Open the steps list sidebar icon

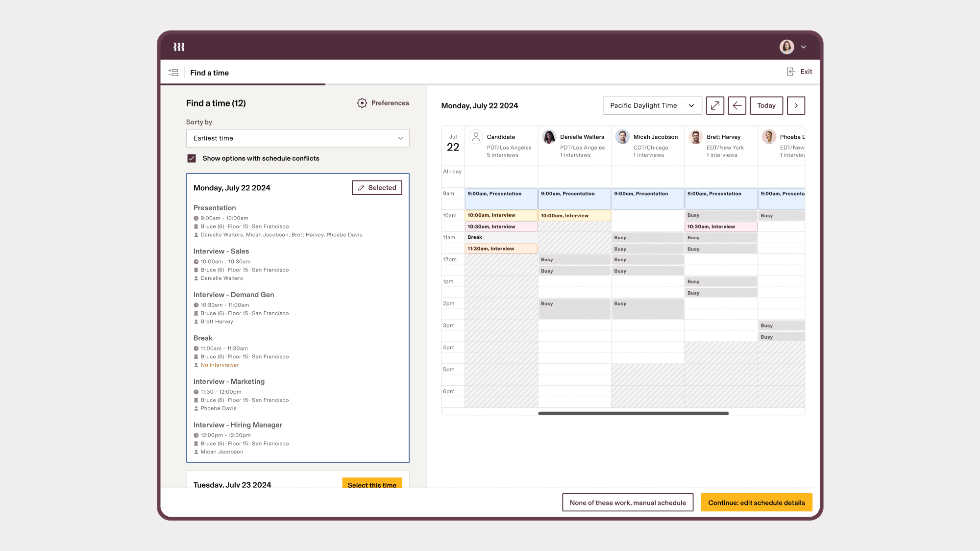tap(173, 73)
